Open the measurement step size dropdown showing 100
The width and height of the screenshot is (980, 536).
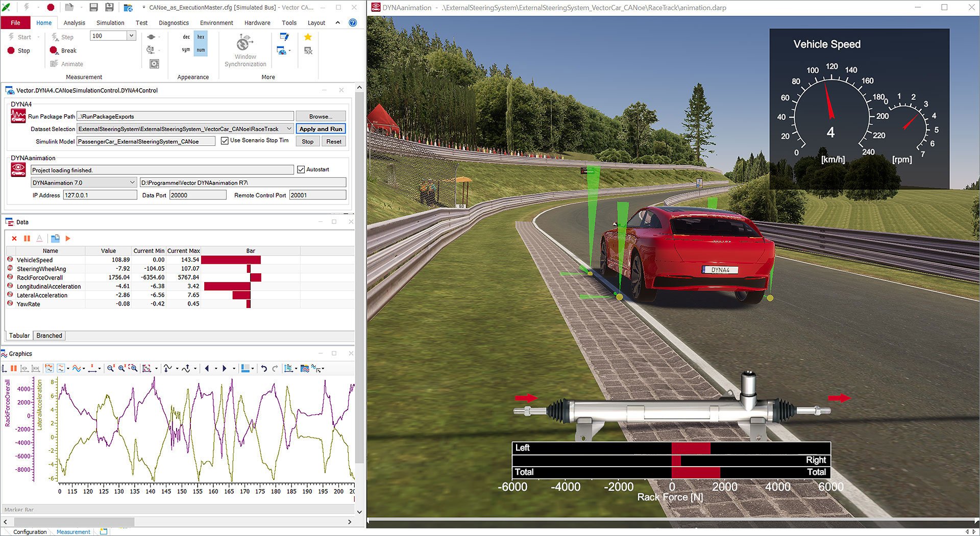point(131,36)
